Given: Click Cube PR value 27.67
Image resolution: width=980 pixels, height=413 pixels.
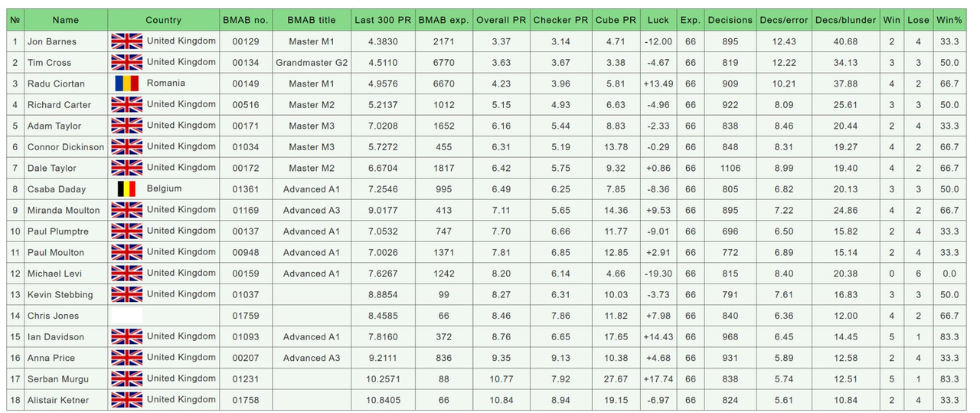Looking at the screenshot, I should [x=616, y=379].
